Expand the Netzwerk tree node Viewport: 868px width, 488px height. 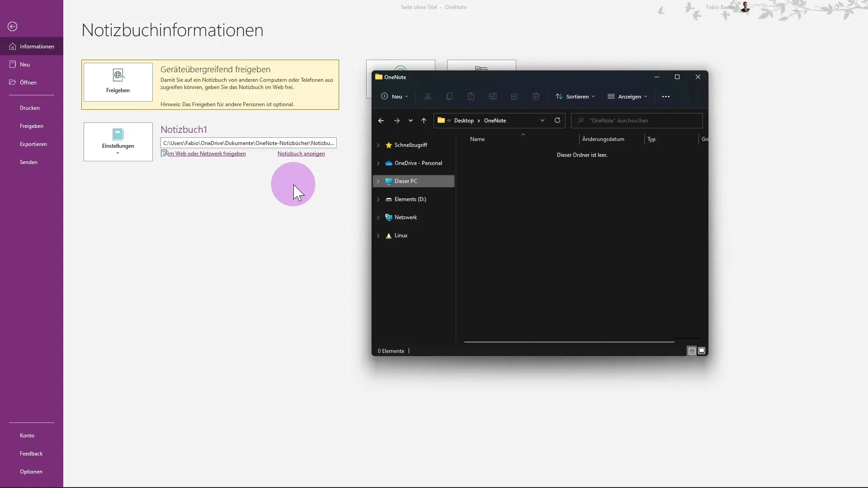tap(378, 217)
